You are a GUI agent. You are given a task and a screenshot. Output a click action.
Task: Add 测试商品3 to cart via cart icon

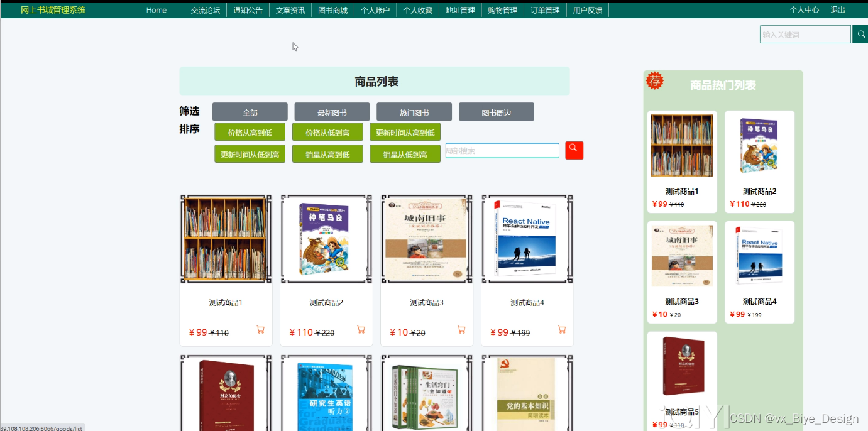point(461,330)
